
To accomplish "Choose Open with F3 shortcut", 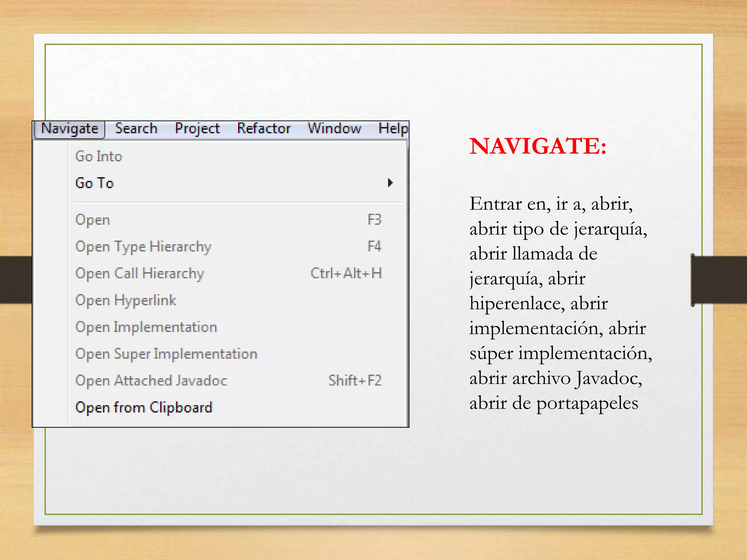I will (237, 220).
